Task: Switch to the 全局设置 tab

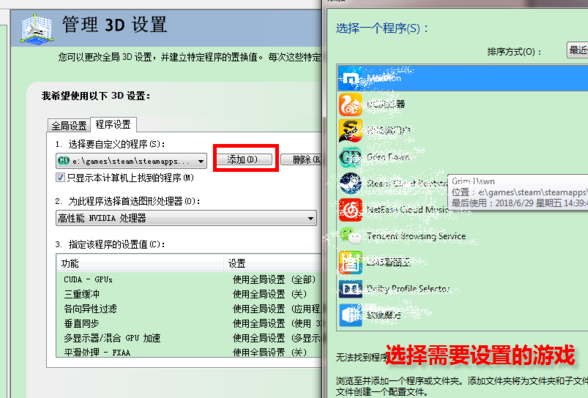Action: pos(69,125)
